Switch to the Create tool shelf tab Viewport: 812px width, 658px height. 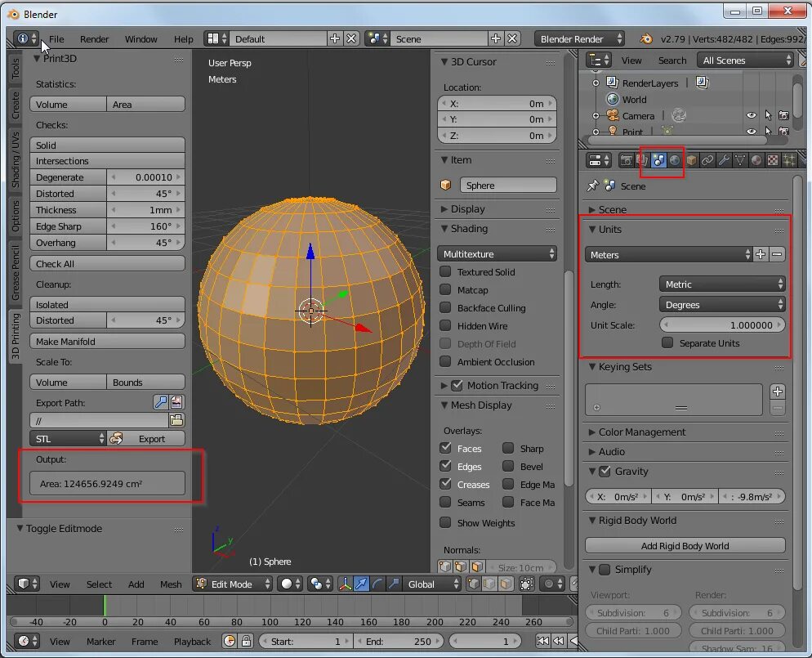pos(15,105)
